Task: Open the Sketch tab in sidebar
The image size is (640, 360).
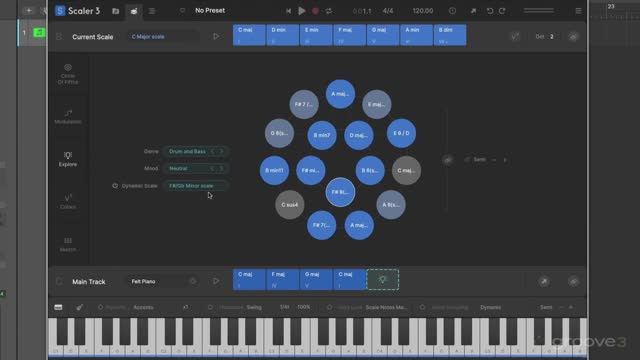Action: pos(68,244)
